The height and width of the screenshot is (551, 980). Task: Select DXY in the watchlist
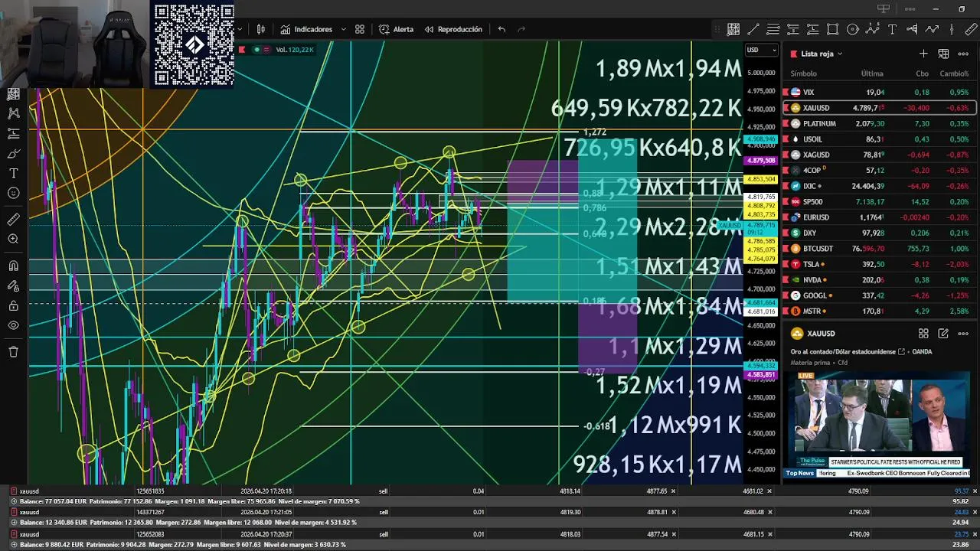[879, 233]
